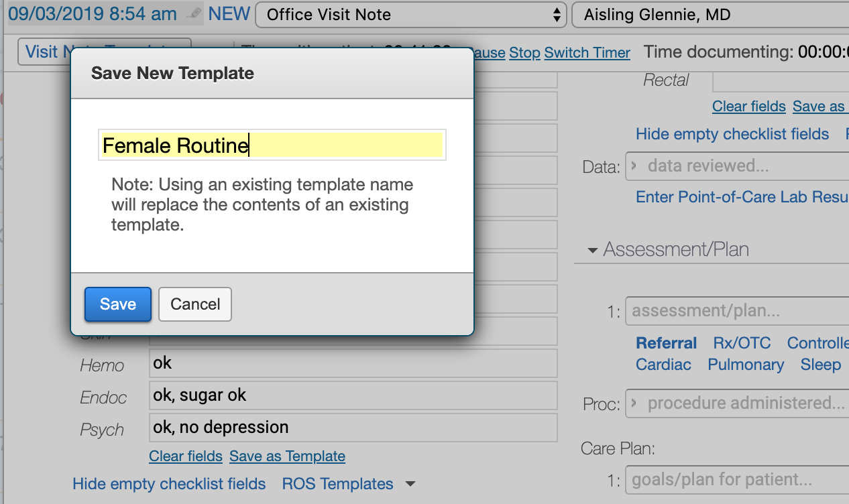Toggle 'Hide empty checklist fields' below the ROS section

pyautogui.click(x=169, y=483)
